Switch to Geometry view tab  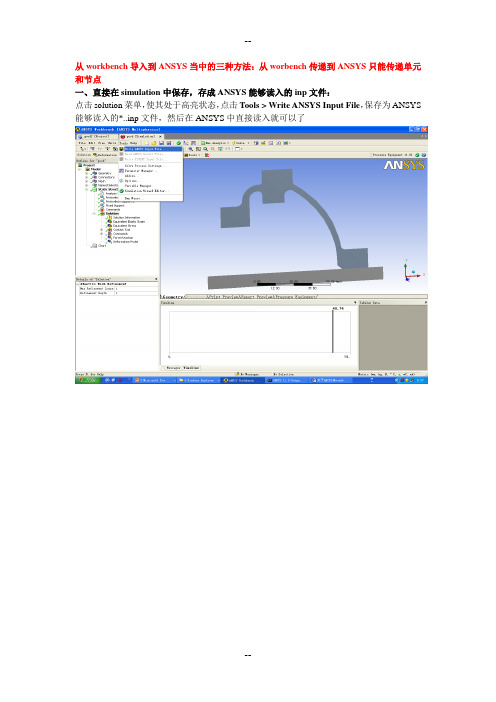tap(173, 297)
